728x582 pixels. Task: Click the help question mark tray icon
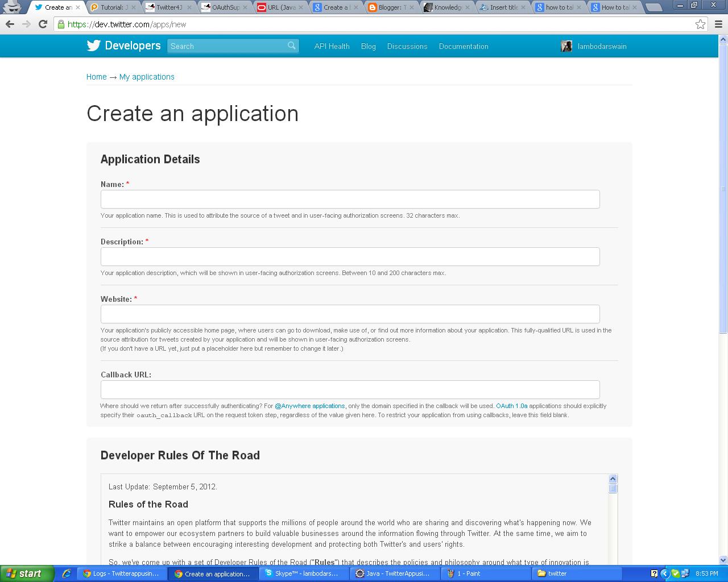(654, 573)
